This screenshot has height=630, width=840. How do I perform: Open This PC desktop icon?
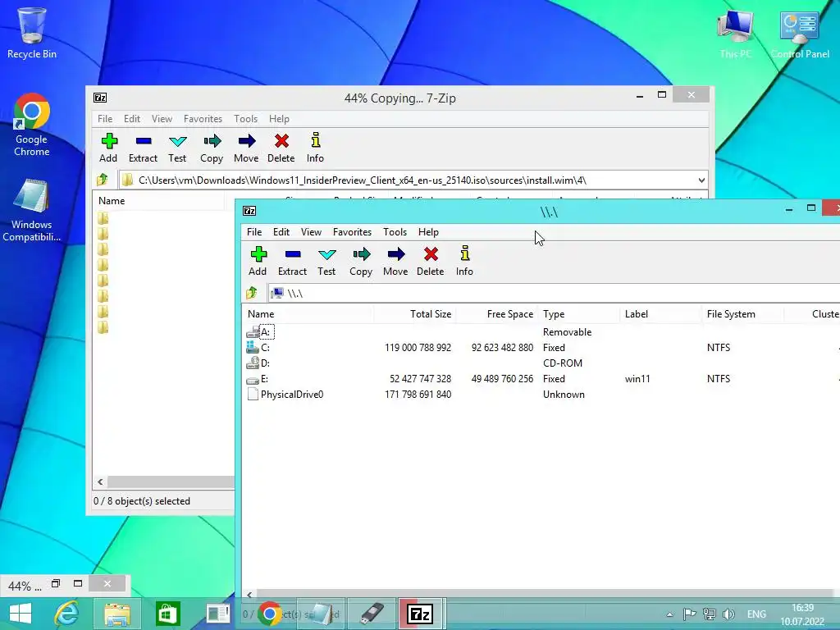(736, 33)
